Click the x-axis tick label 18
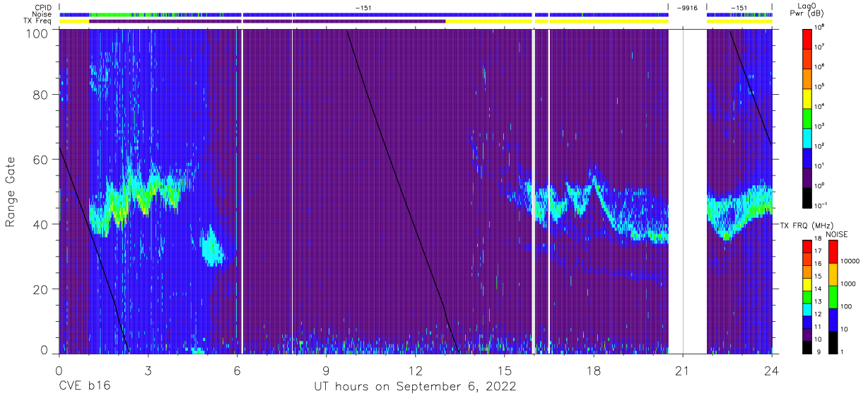 pos(593,370)
